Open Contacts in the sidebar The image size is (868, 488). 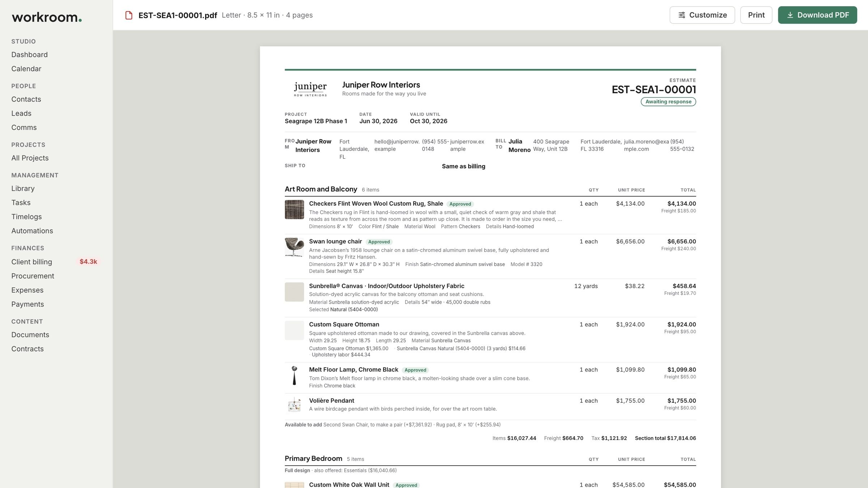click(x=26, y=99)
